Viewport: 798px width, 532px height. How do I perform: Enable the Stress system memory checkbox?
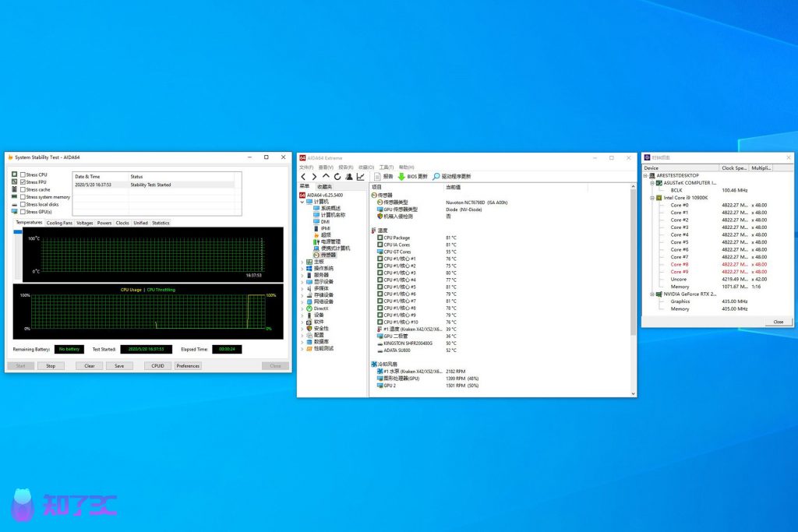[23, 197]
